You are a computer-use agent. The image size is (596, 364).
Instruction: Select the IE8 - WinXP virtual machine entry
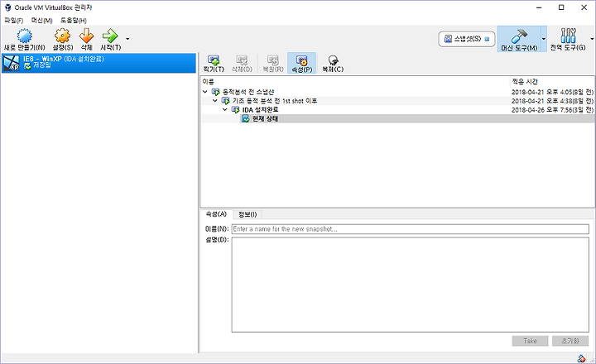click(x=99, y=63)
